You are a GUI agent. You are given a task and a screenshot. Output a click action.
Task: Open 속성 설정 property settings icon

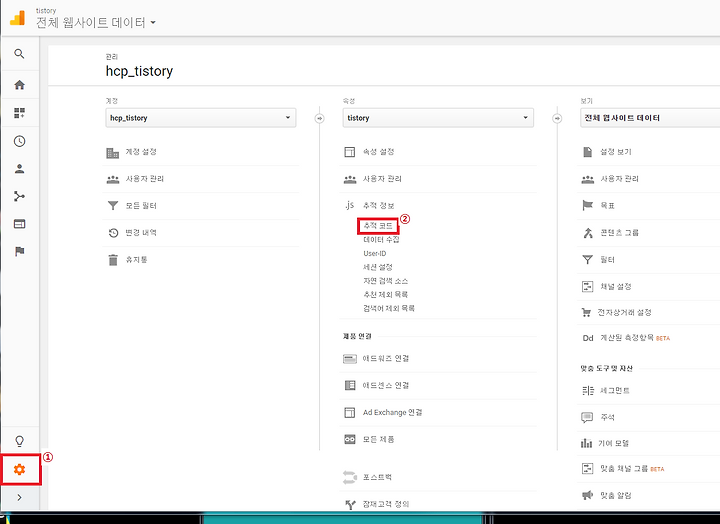pyautogui.click(x=350, y=152)
